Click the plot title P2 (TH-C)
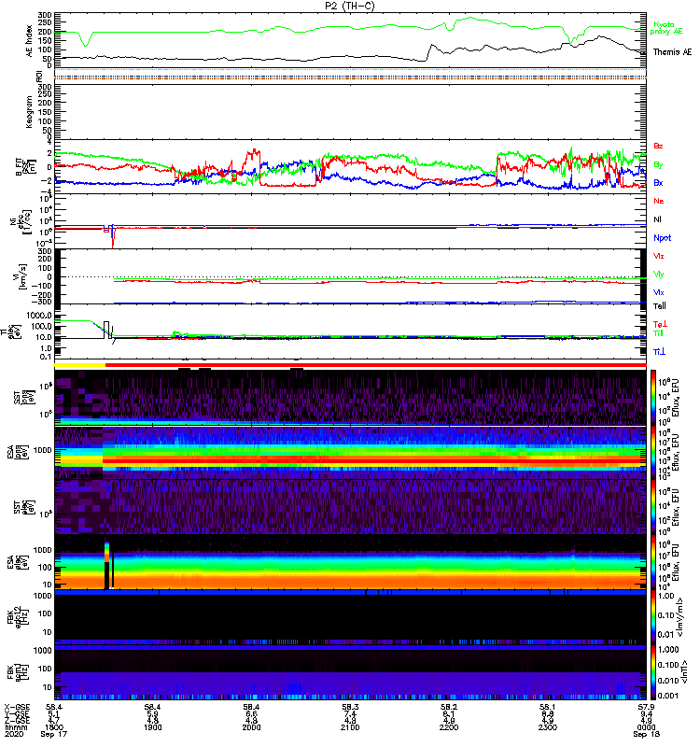The image size is (700, 747). 350,6
